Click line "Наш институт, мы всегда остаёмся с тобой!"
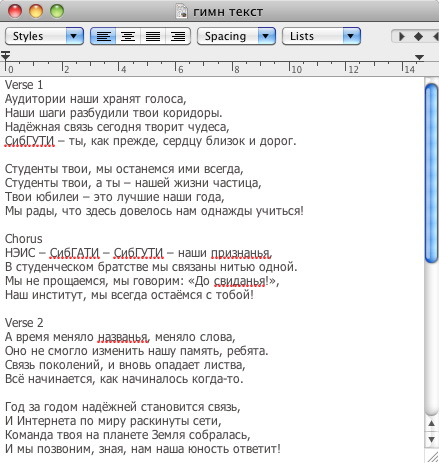 [129, 295]
